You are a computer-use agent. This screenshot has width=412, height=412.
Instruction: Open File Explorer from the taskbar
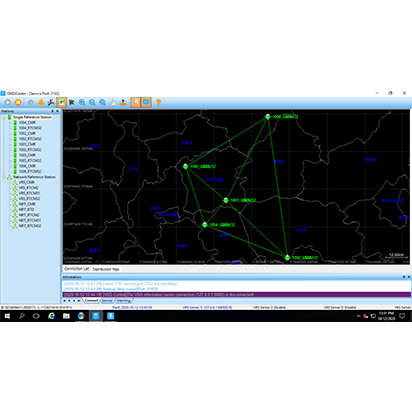point(66,316)
